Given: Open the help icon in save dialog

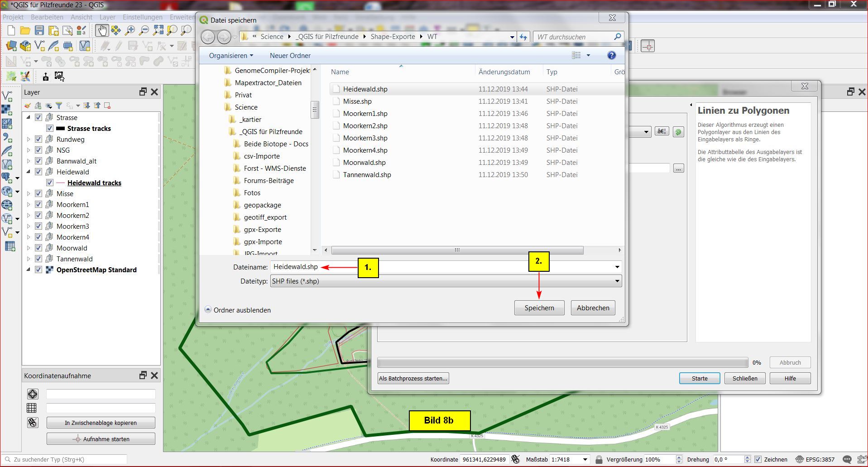Looking at the screenshot, I should pos(611,55).
